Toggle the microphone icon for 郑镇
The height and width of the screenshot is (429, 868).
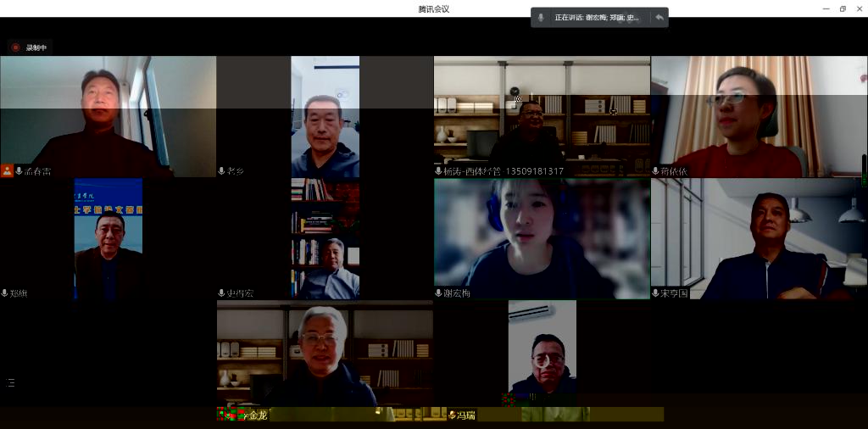pos(5,293)
